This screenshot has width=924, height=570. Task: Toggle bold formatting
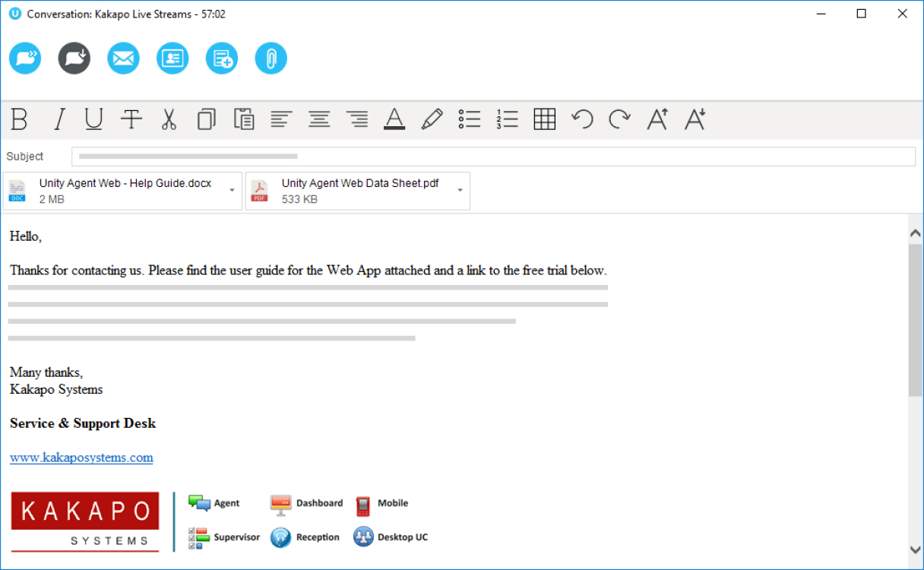19,119
